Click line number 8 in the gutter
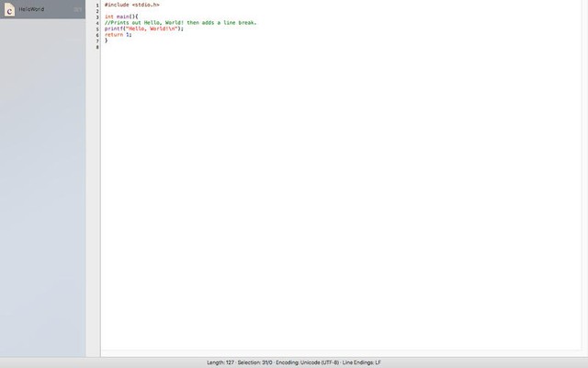The height and width of the screenshot is (368, 588). pos(96,46)
